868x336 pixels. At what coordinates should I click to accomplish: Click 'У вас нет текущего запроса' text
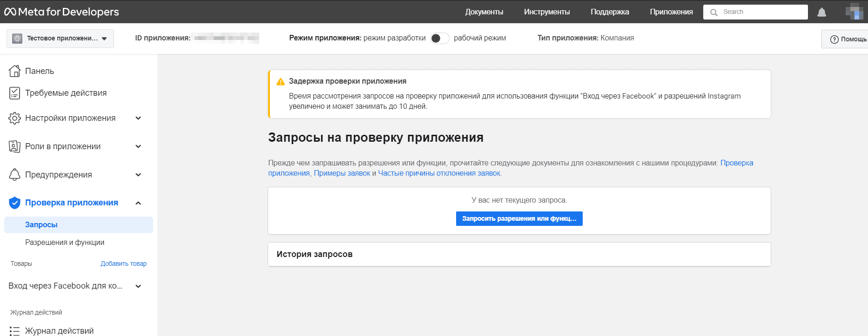point(519,200)
